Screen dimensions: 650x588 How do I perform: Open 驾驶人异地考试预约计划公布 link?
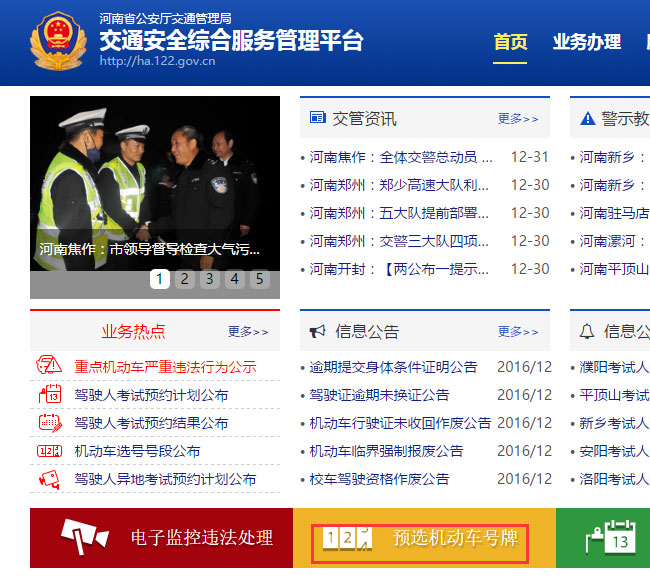[x=165, y=479]
